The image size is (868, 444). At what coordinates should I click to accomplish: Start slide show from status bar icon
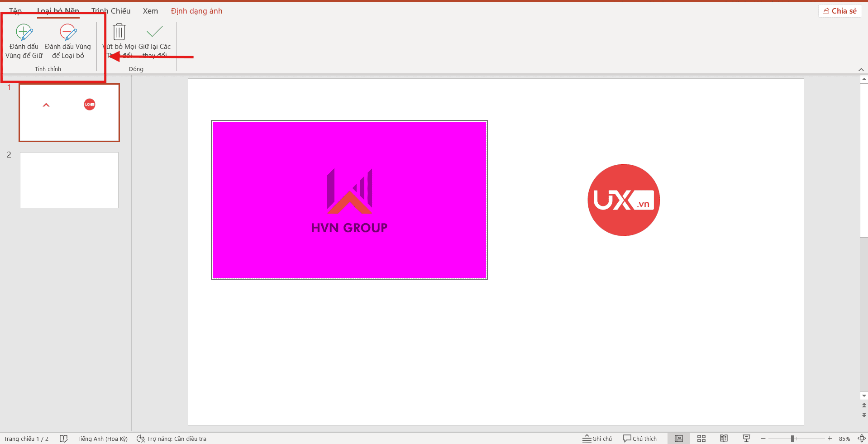[746, 438]
